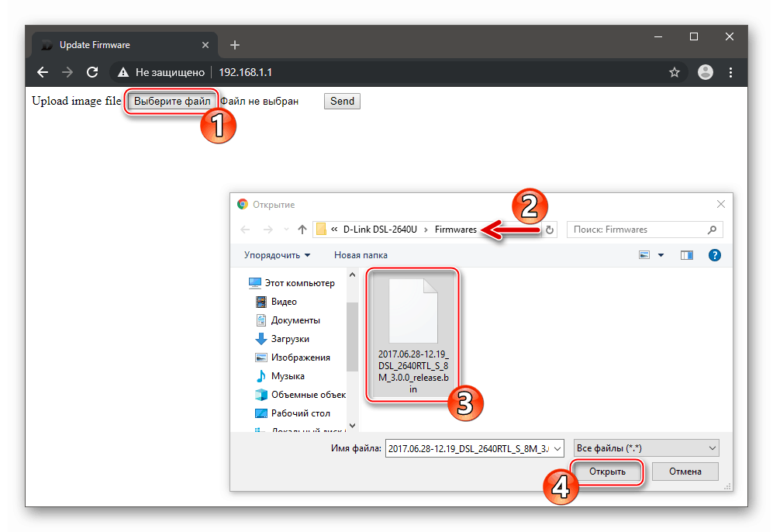773x532 pixels.
Task: Close the Открытие dialog
Action: click(x=721, y=204)
